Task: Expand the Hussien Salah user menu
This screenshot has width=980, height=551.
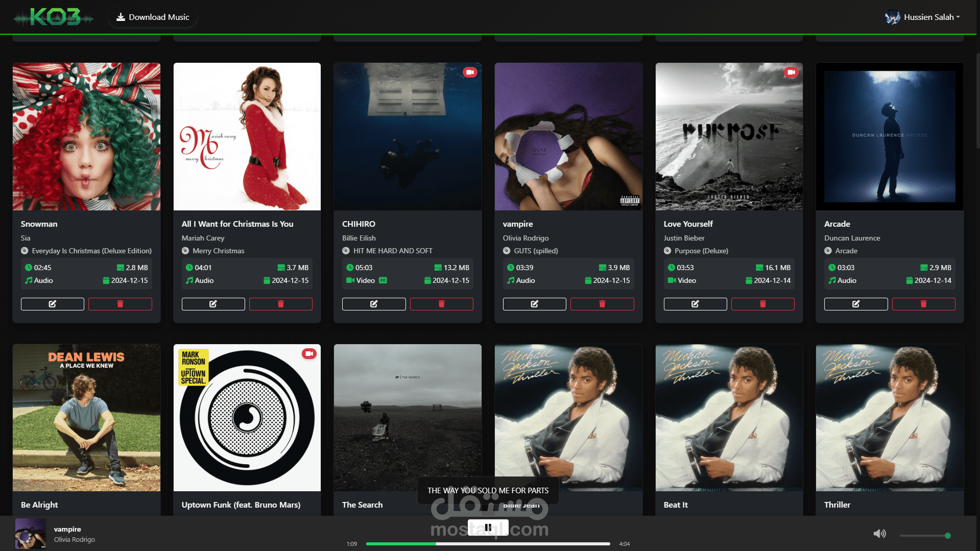Action: (x=922, y=17)
